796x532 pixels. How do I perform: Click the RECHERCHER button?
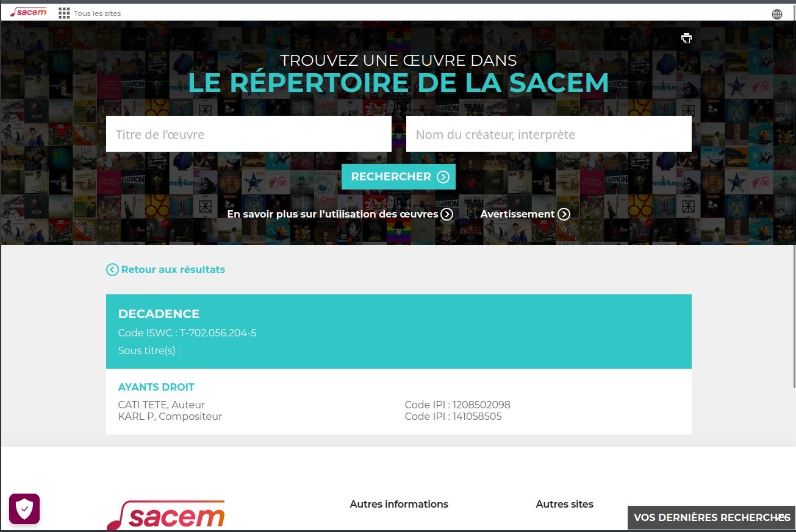[398, 177]
